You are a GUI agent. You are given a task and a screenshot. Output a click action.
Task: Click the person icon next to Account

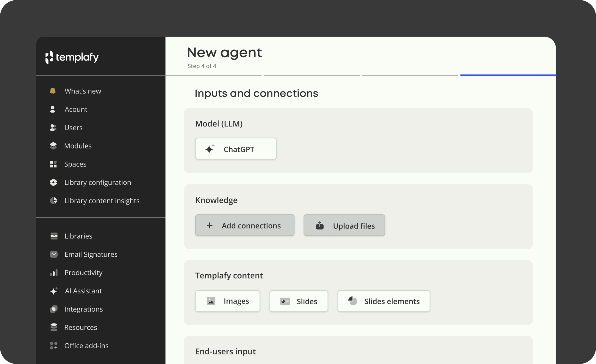point(53,109)
